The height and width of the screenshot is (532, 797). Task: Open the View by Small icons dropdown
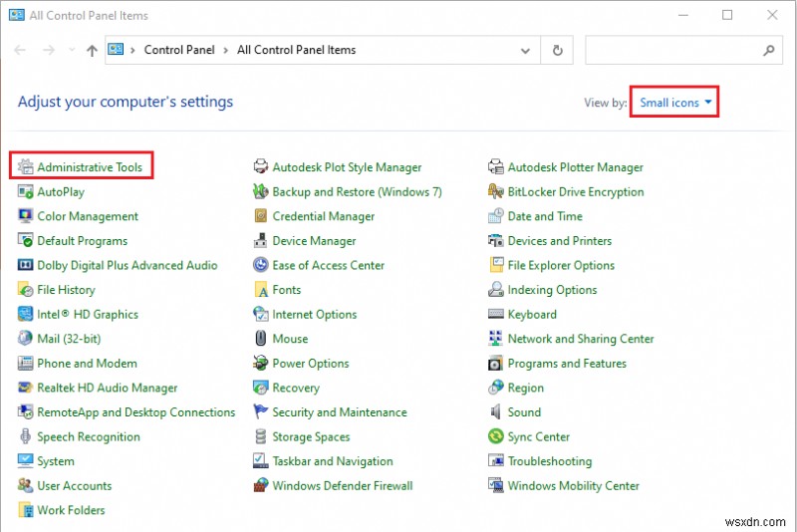676,103
